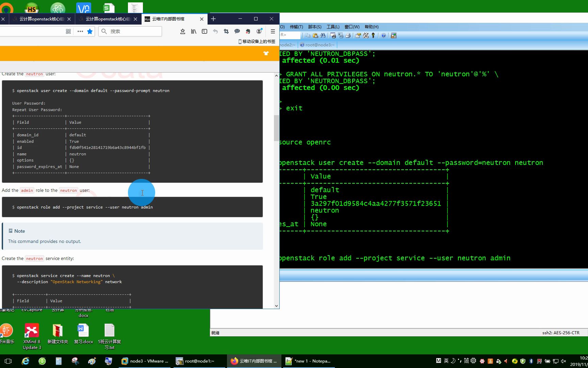Switch to node3 - VMware taskbar window

(145, 361)
